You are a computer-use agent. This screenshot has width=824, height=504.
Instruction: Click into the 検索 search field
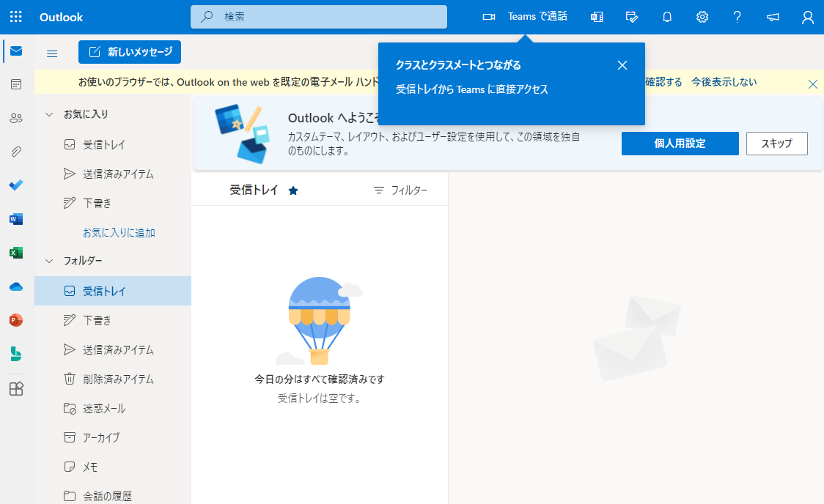(319, 17)
